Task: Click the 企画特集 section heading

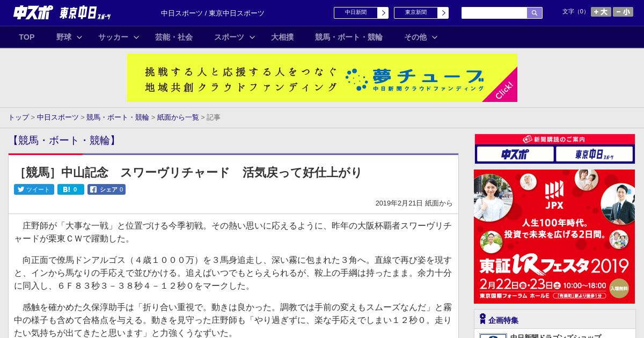Action: tap(503, 320)
